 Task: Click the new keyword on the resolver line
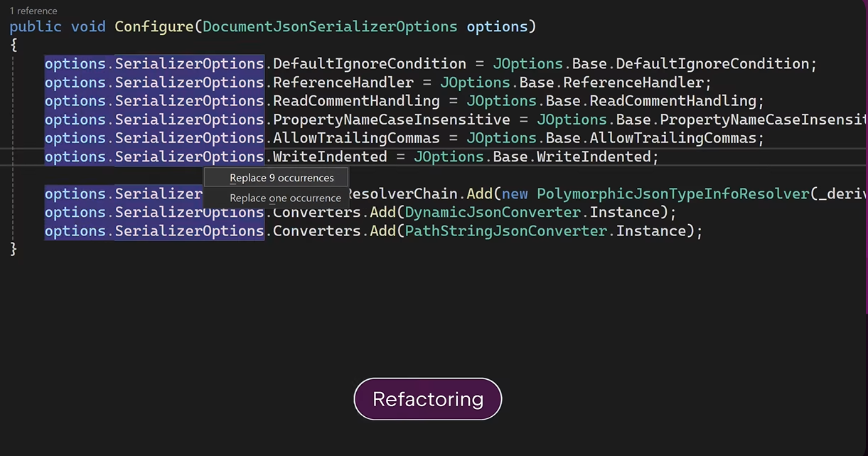point(514,193)
